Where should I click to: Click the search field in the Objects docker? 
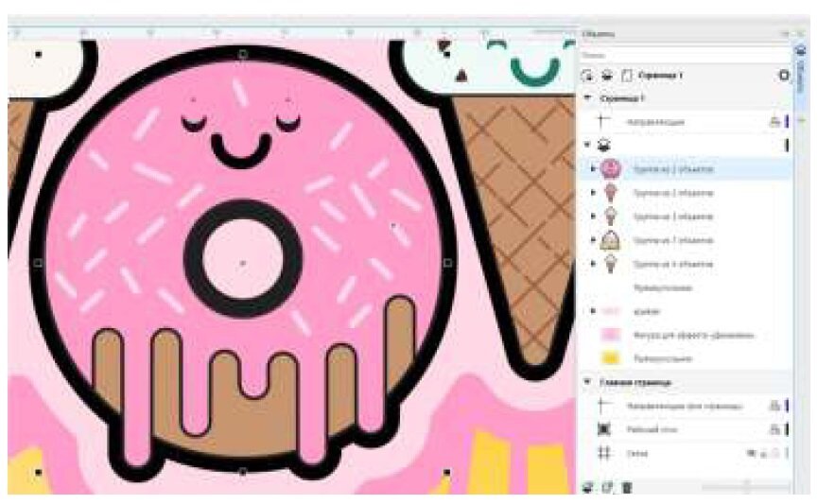(x=685, y=55)
